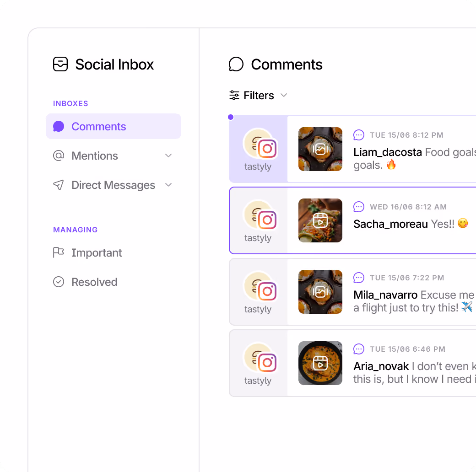Open the reel thumbnail for Aria_novak comment
This screenshot has width=476, height=472.
coord(320,363)
